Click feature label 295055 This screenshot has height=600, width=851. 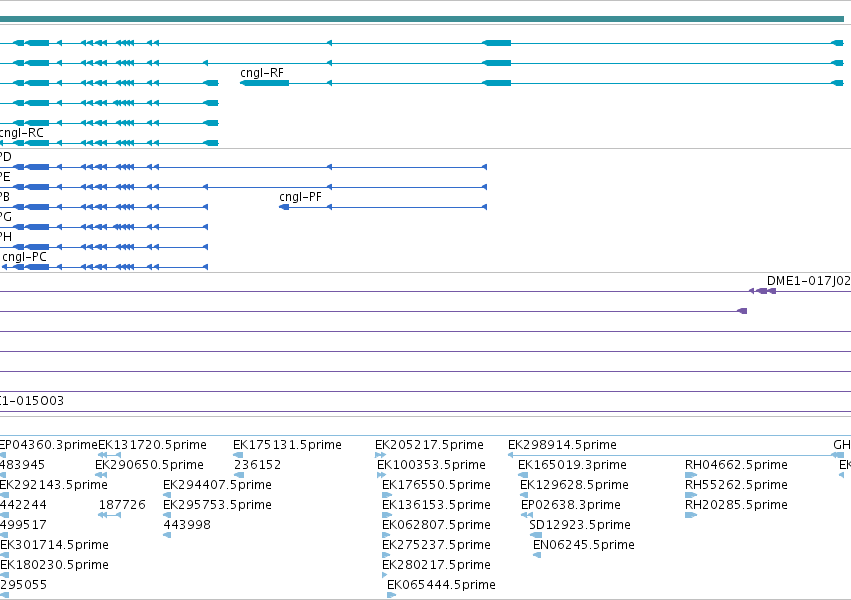click(x=23, y=585)
